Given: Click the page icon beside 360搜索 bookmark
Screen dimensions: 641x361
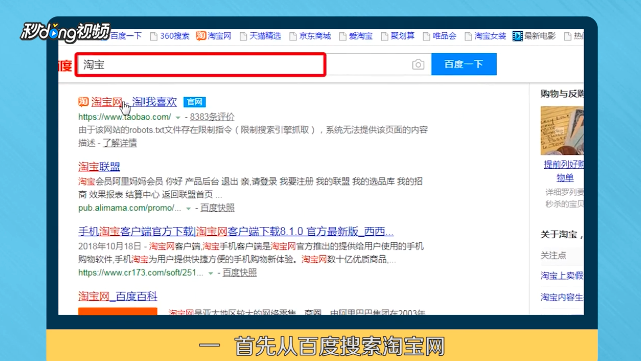Looking at the screenshot, I should click(x=154, y=36).
